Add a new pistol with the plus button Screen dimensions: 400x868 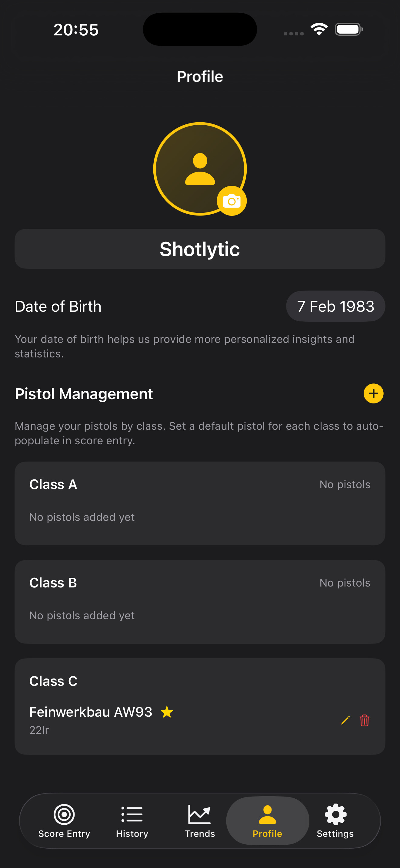(373, 393)
